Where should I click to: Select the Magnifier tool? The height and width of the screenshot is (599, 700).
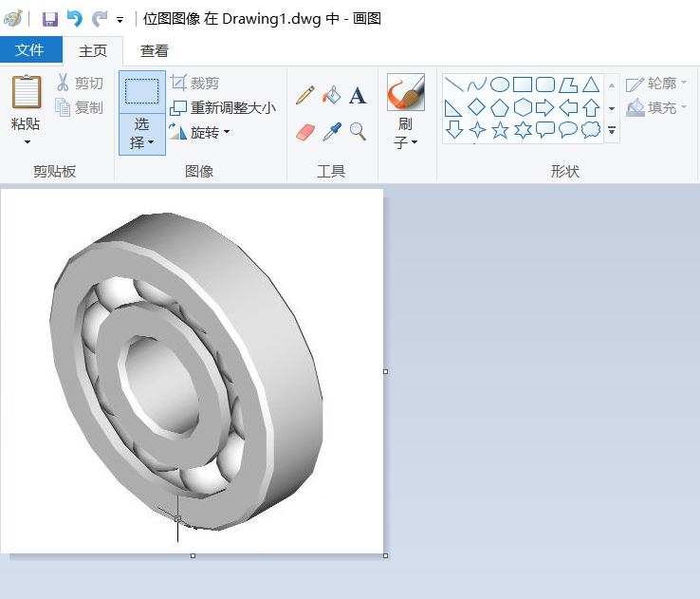358,131
